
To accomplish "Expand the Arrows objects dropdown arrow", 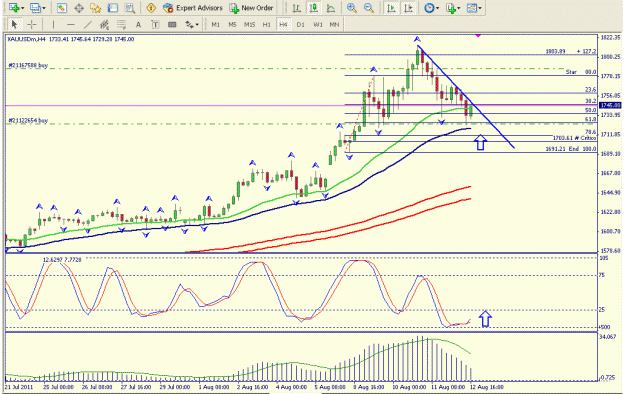I will [x=197, y=25].
